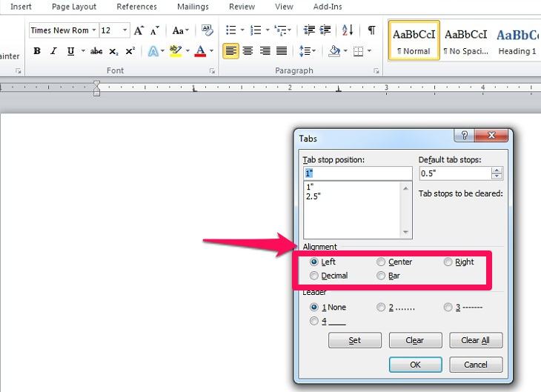The image size is (541, 392).
Task: Open the Change Case dropdown
Action: pos(180,30)
